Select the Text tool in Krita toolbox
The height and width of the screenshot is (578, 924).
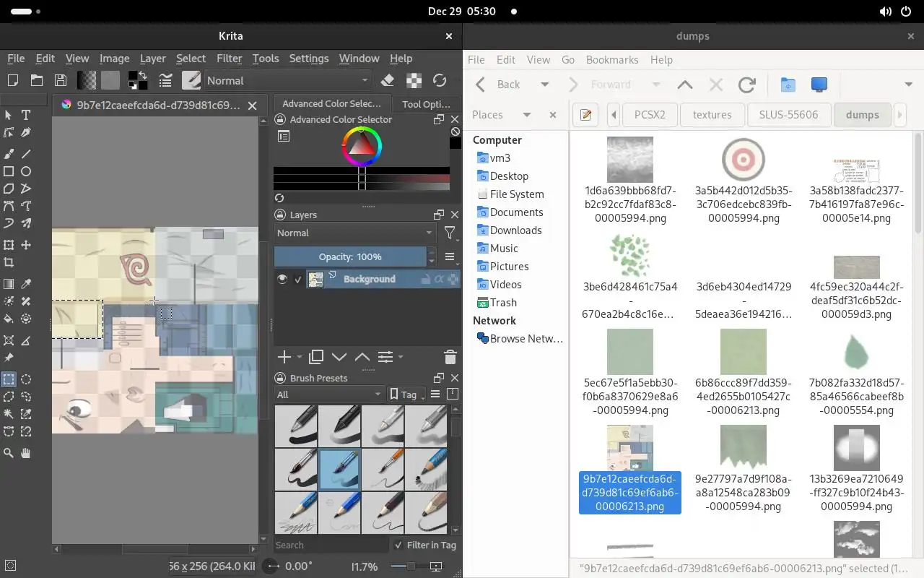[26, 115]
